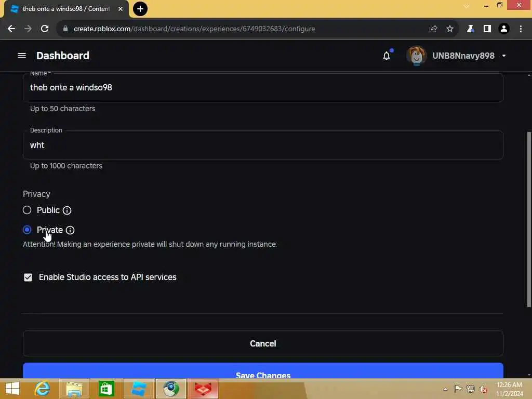Screen dimensions: 532x399
Task: Reload the current page
Action: pos(45,29)
